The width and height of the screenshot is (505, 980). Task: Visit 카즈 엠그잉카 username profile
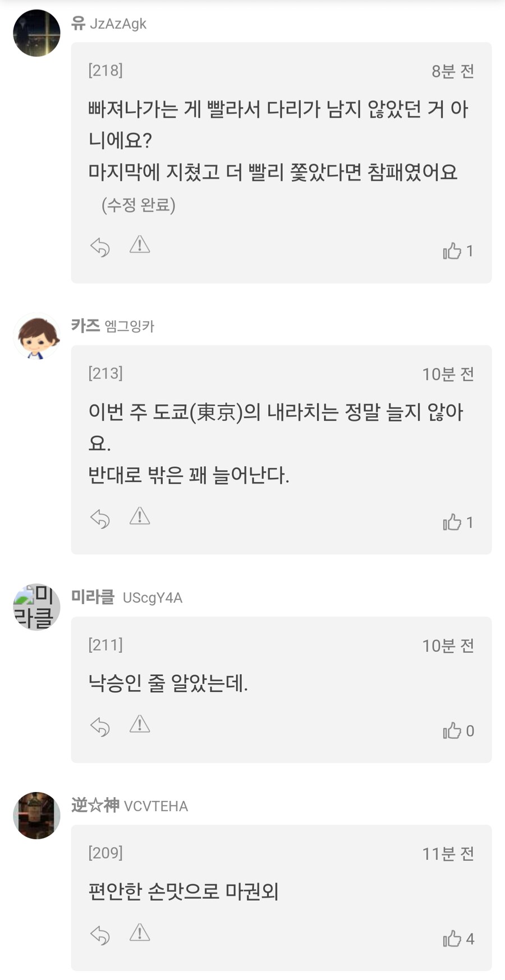(112, 326)
